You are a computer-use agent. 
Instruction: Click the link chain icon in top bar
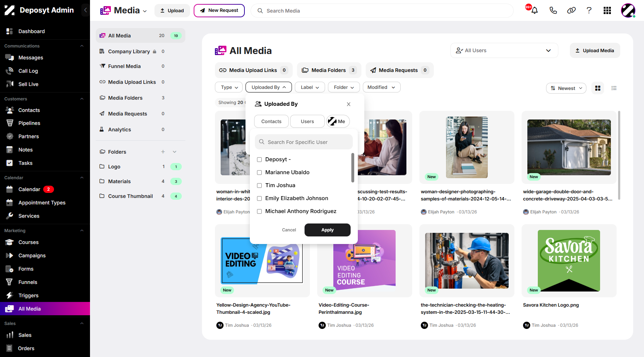click(571, 10)
